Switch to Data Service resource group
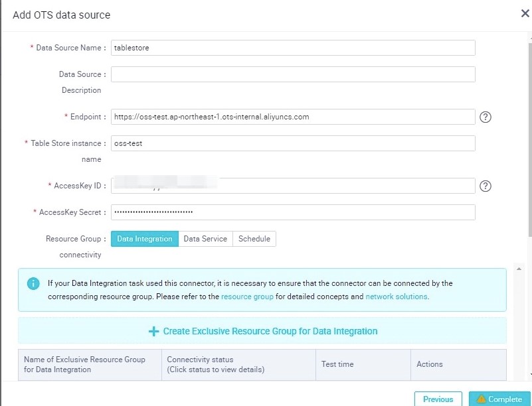Viewport: 532px width, 406px height. tap(205, 239)
